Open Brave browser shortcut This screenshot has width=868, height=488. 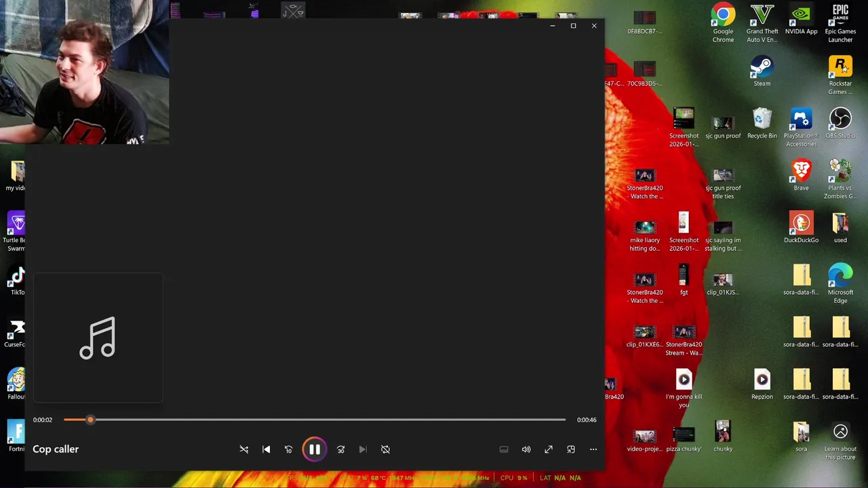click(x=802, y=176)
